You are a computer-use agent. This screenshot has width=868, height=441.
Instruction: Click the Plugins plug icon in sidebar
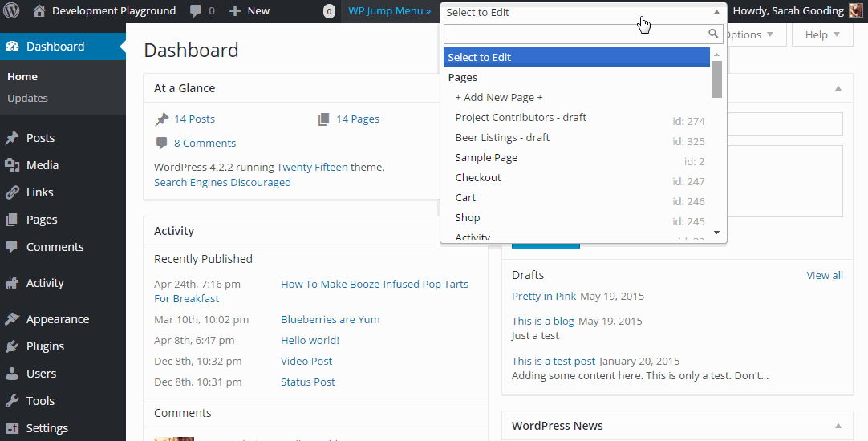point(12,346)
